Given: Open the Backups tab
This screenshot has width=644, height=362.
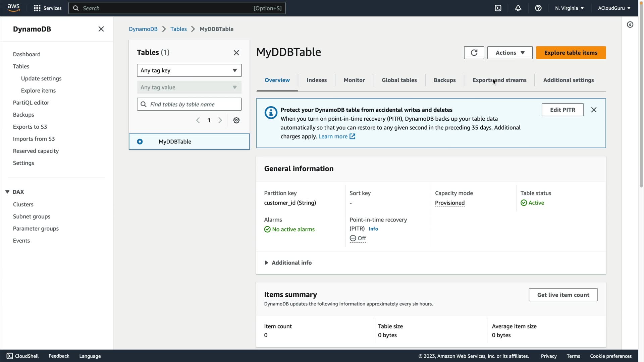Looking at the screenshot, I should click(x=444, y=80).
